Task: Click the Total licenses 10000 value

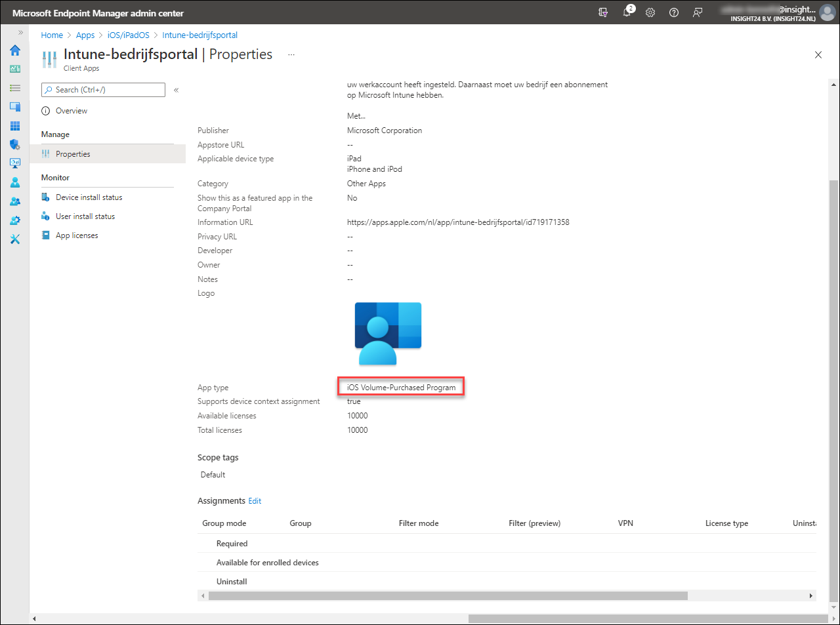Action: pos(358,430)
